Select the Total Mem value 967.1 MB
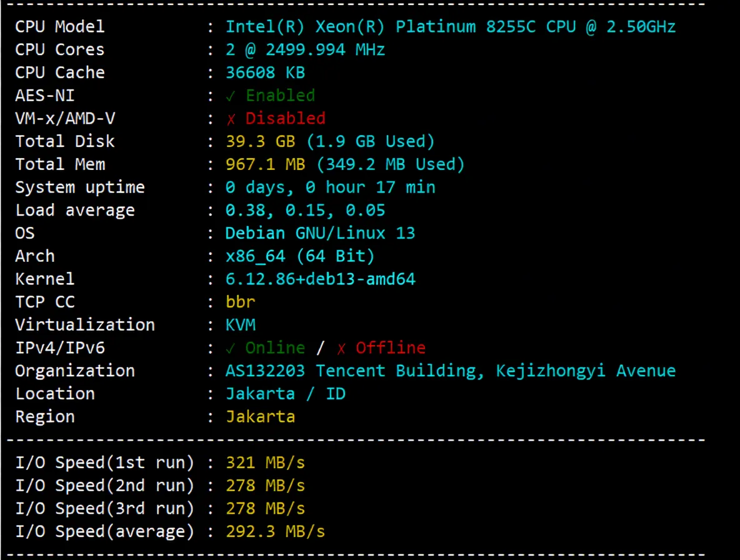740x560 pixels. point(265,164)
